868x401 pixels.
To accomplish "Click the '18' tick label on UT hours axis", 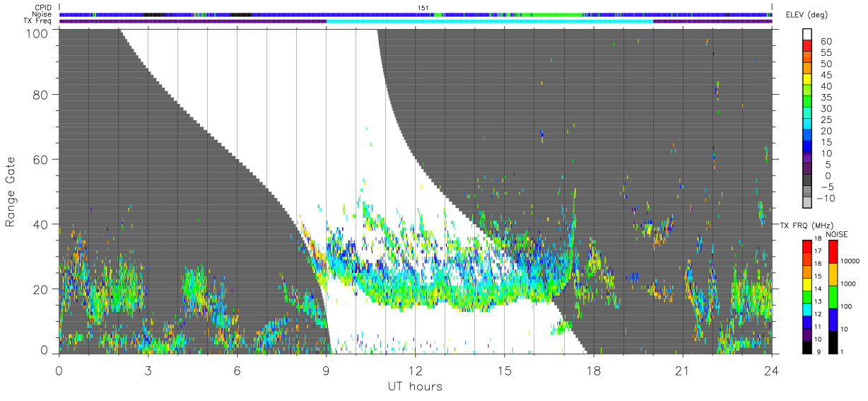I will (593, 370).
